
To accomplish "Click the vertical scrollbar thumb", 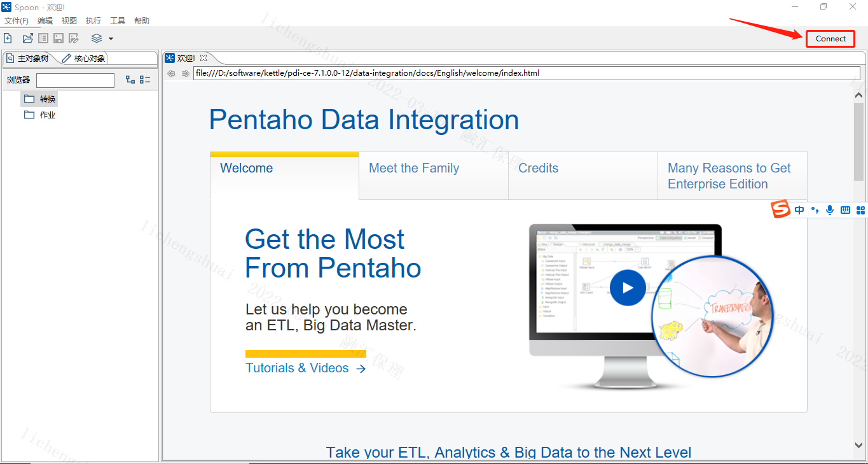I will point(858,141).
